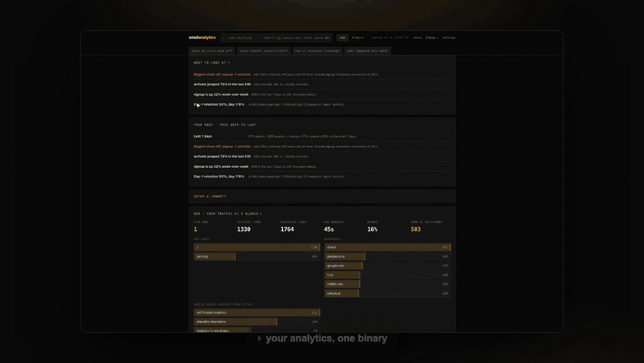Open the Cloud dropdown in header
This screenshot has width=644, height=363.
pyautogui.click(x=432, y=38)
